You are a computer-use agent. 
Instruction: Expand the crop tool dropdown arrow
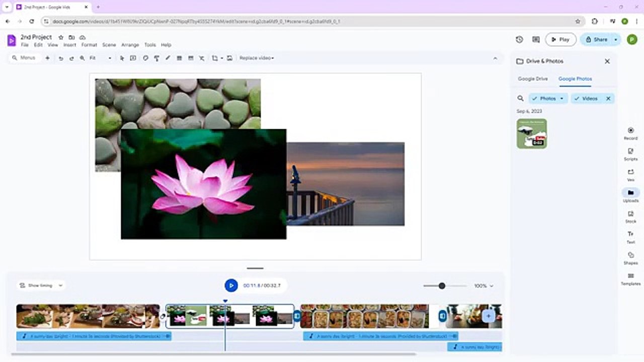point(222,58)
